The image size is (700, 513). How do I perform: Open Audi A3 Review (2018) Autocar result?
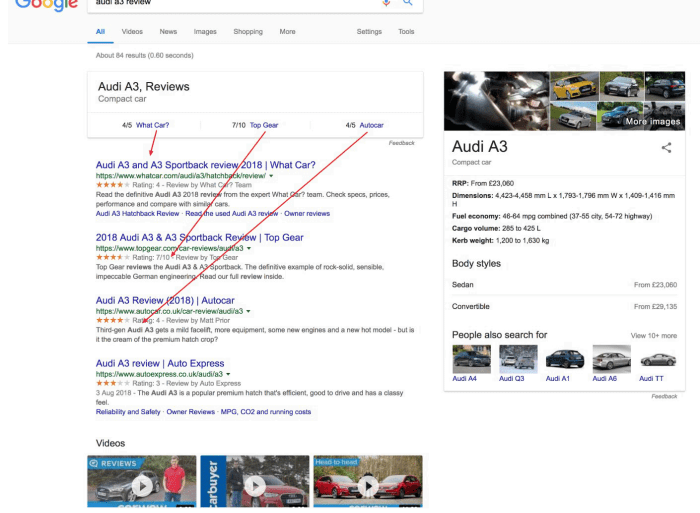(165, 300)
